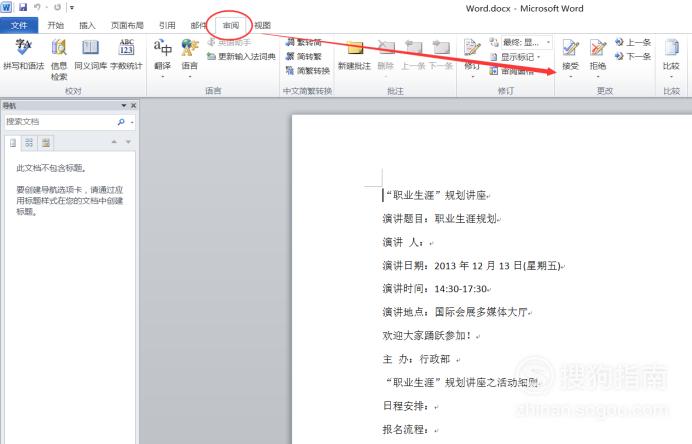This screenshot has height=444, width=692.
Task: Open the Customize Quick Access Toolbar arrow
Action: [71, 8]
